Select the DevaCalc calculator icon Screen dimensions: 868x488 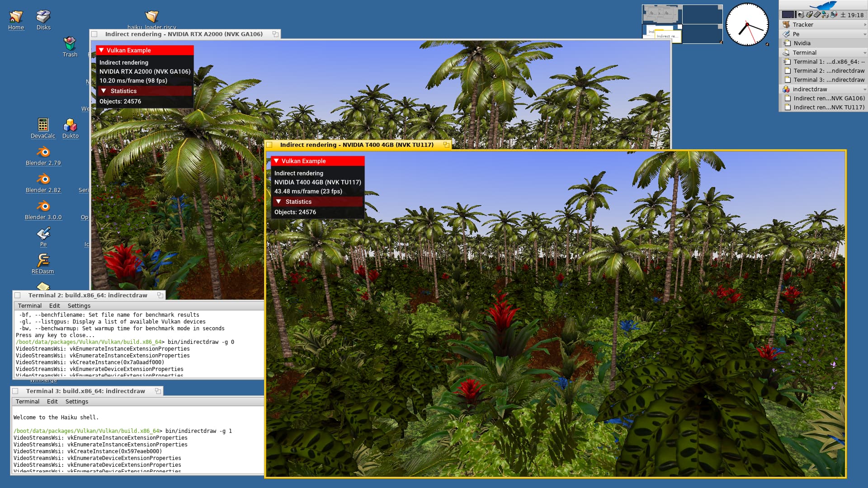(x=43, y=125)
